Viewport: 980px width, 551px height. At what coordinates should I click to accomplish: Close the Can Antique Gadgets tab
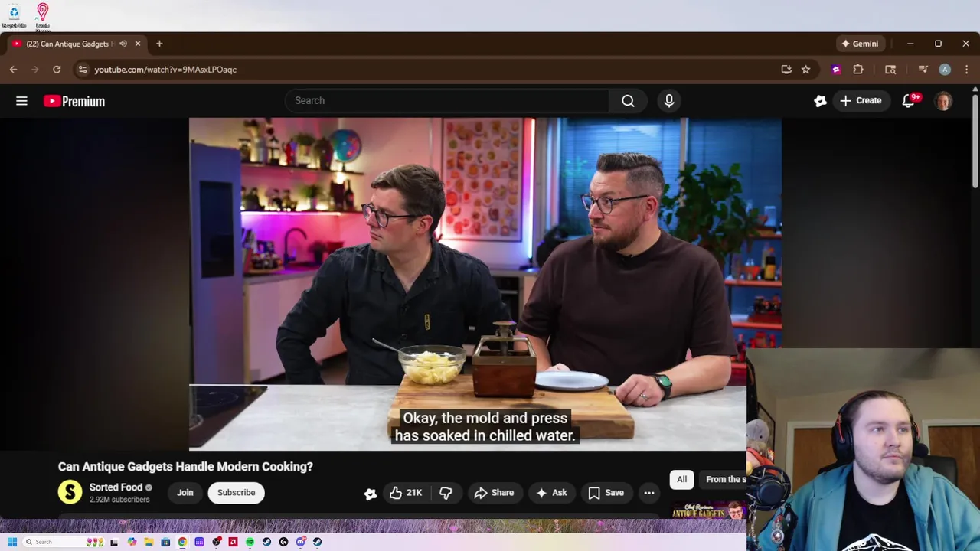138,44
